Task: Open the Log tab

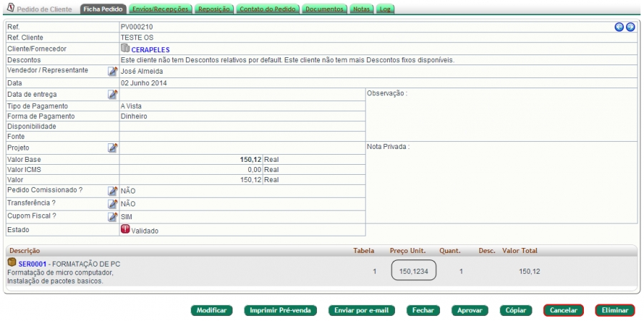Action: click(x=384, y=9)
